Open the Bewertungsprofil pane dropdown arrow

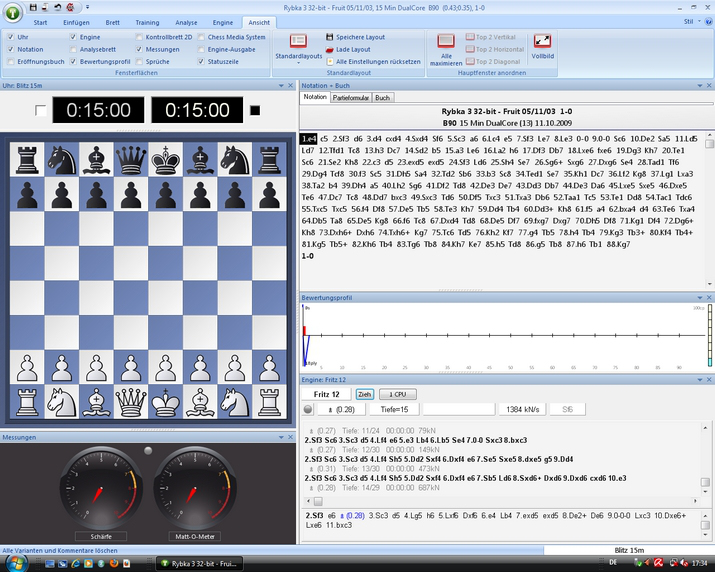(700, 298)
